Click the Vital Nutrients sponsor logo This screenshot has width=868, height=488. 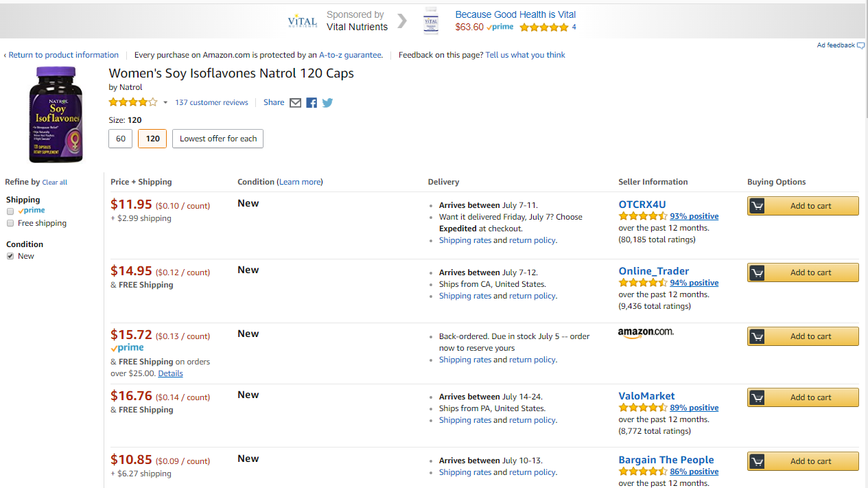[x=302, y=21]
